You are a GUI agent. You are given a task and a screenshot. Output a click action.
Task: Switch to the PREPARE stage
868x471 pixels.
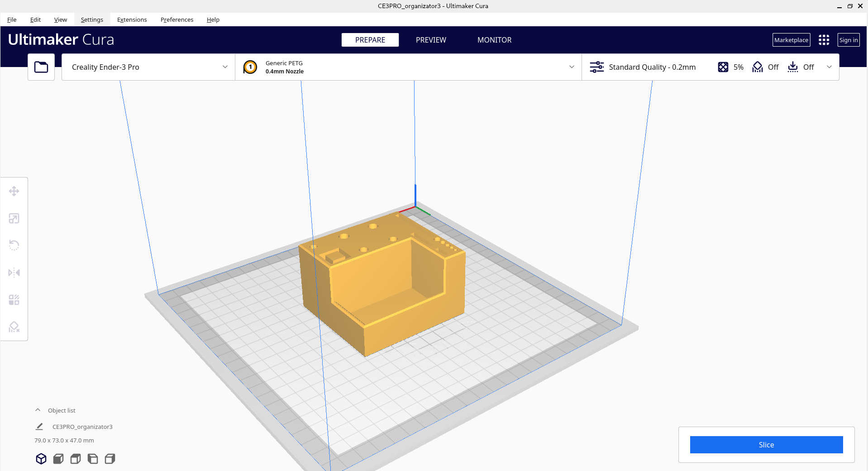coord(370,40)
